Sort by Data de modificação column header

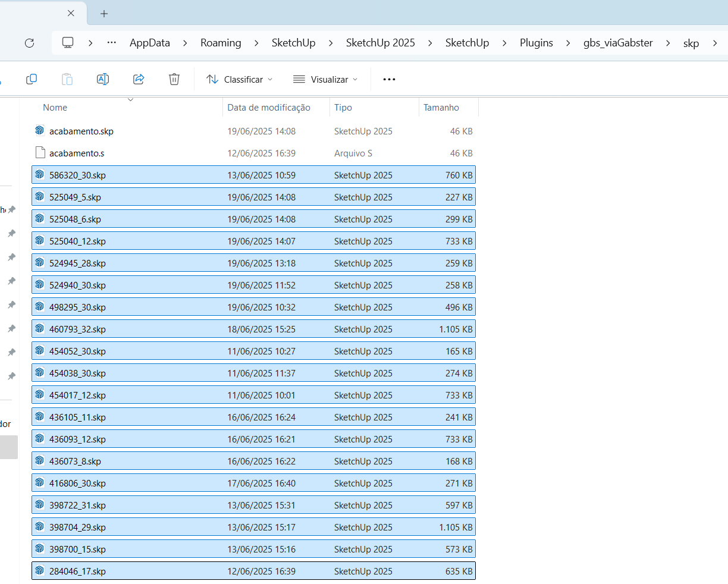pyautogui.click(x=276, y=108)
